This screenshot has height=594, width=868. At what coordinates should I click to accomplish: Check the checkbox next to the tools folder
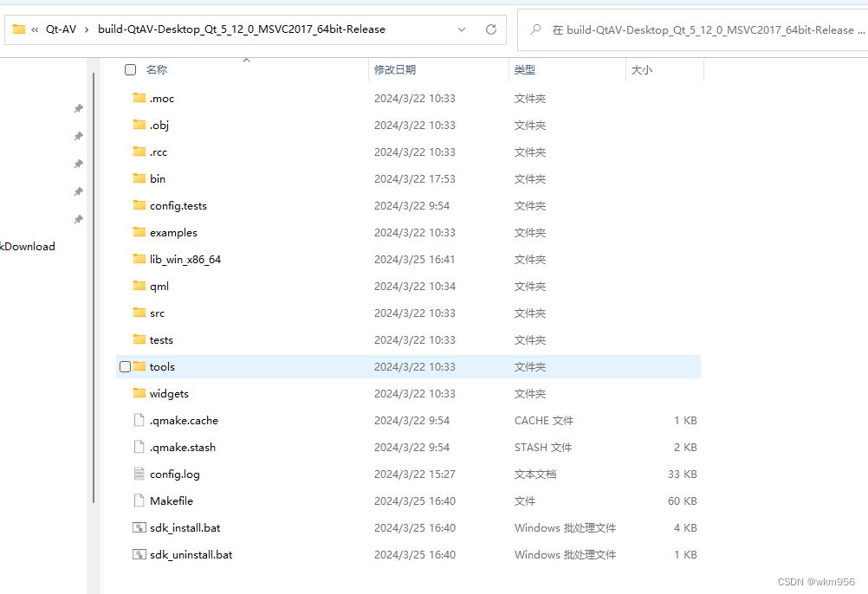pyautogui.click(x=125, y=366)
